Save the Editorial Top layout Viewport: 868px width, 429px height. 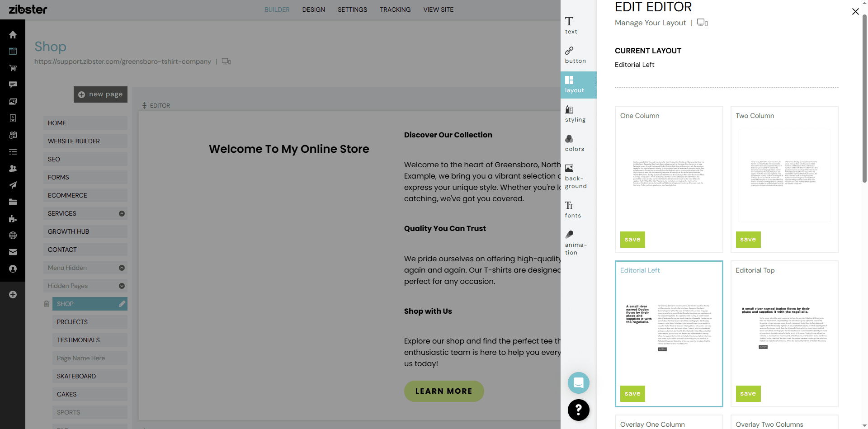[748, 393]
